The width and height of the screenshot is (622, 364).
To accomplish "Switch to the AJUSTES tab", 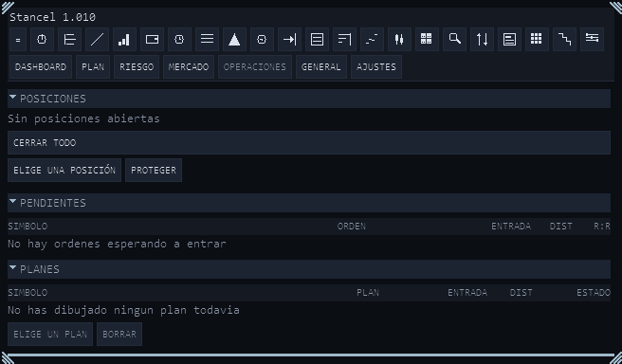I will [376, 67].
